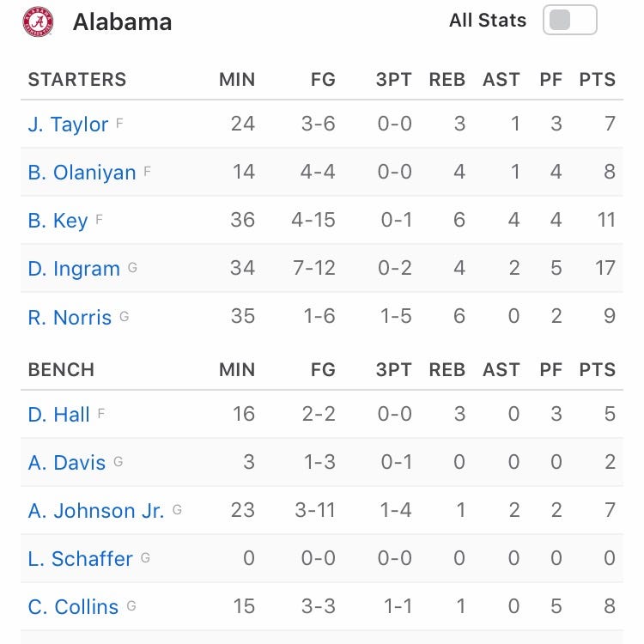The width and height of the screenshot is (644, 644).
Task: Click the bench 3PT column header
Action: (394, 370)
